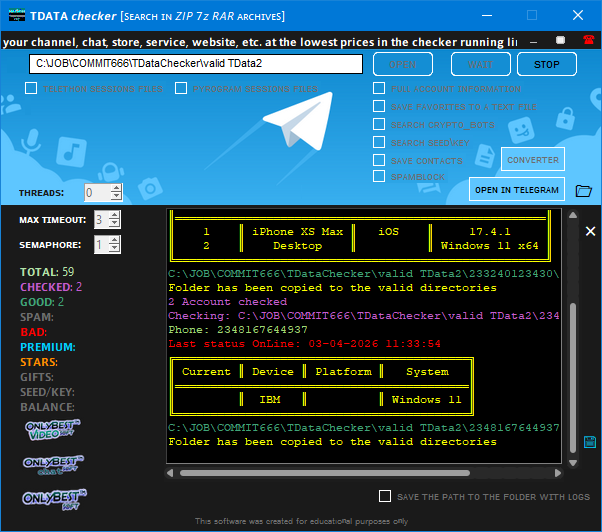Click the scrolling advertisement ticker text
Viewport: 602px width, 532px height.
(x=260, y=42)
